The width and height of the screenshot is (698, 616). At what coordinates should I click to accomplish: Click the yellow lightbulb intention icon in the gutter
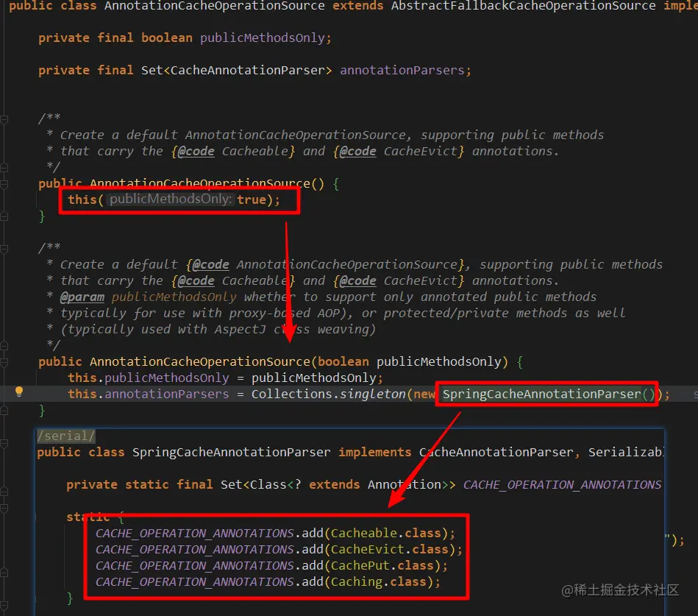[18, 392]
